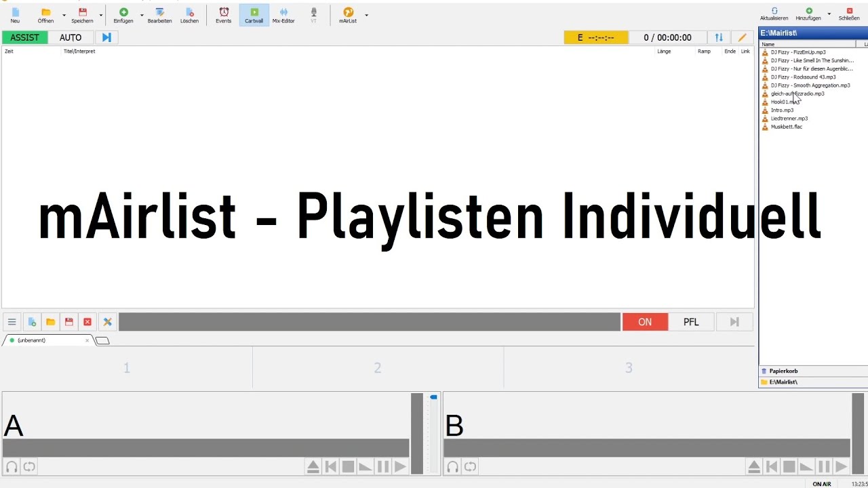Sort the file browser by the Name column
This screenshot has height=488, width=868.
point(808,44)
